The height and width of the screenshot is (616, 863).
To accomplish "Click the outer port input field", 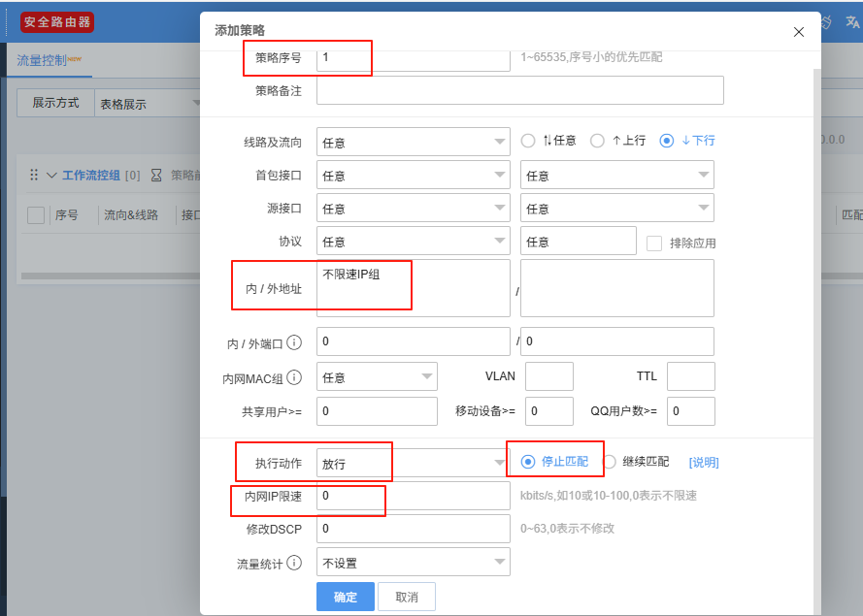I will [617, 341].
